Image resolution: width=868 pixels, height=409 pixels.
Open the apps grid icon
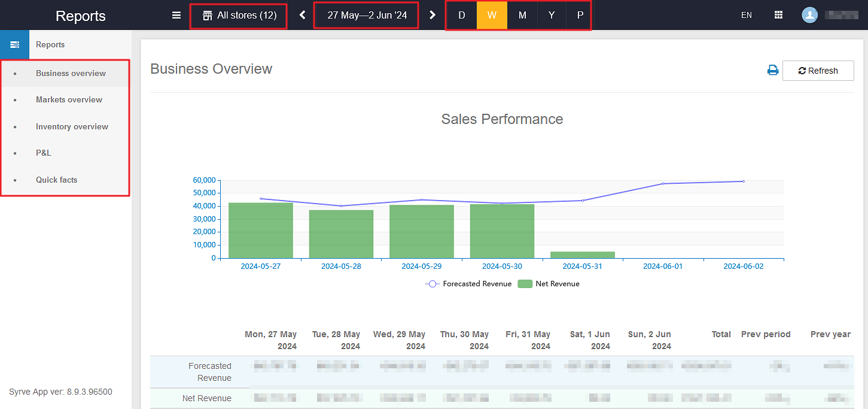tap(778, 16)
